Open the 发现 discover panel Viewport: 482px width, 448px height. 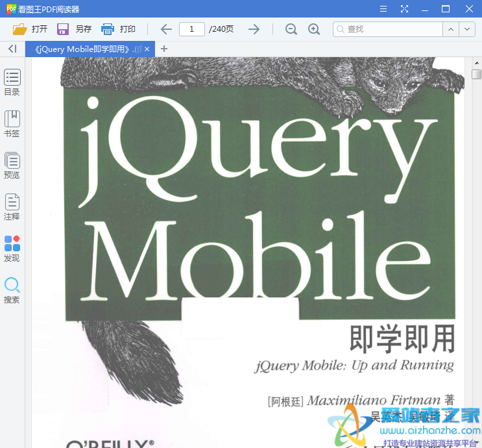(x=12, y=249)
